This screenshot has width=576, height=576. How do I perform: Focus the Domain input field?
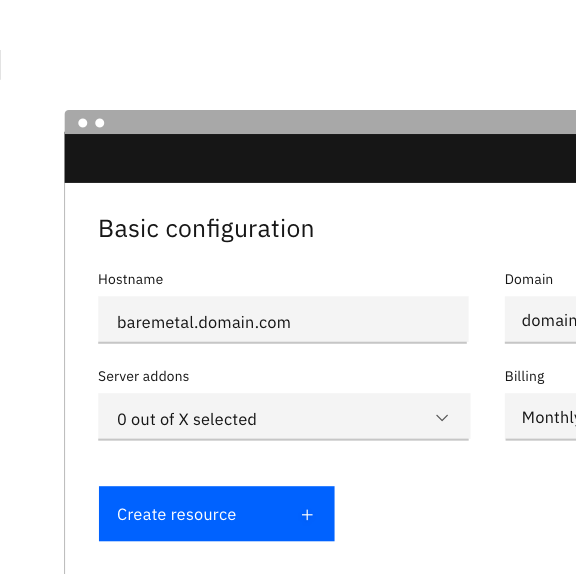(x=540, y=320)
